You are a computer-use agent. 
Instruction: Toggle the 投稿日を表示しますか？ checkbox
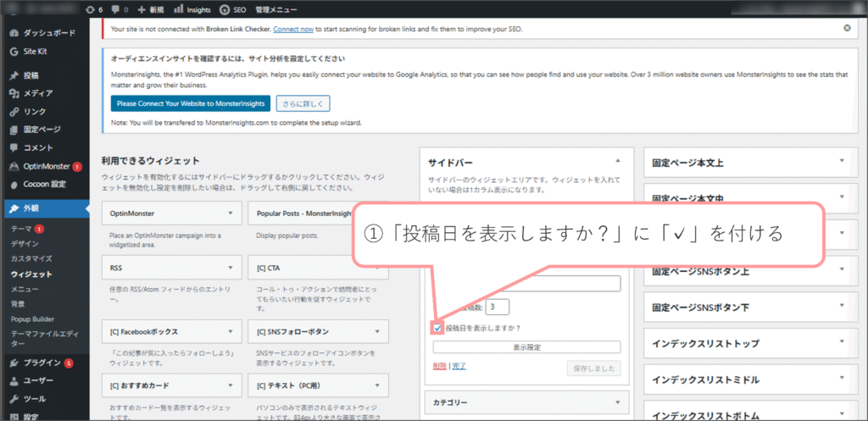pyautogui.click(x=437, y=328)
